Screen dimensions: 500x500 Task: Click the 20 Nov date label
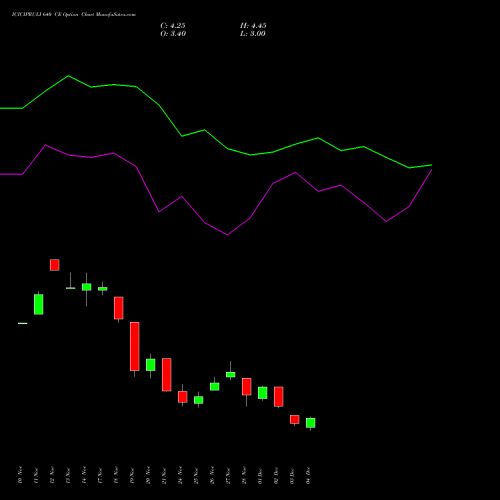tap(148, 475)
